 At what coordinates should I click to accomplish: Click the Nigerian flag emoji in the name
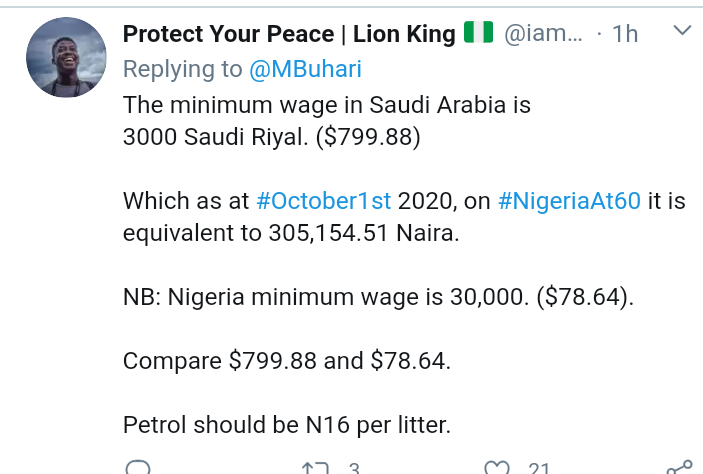tap(479, 34)
